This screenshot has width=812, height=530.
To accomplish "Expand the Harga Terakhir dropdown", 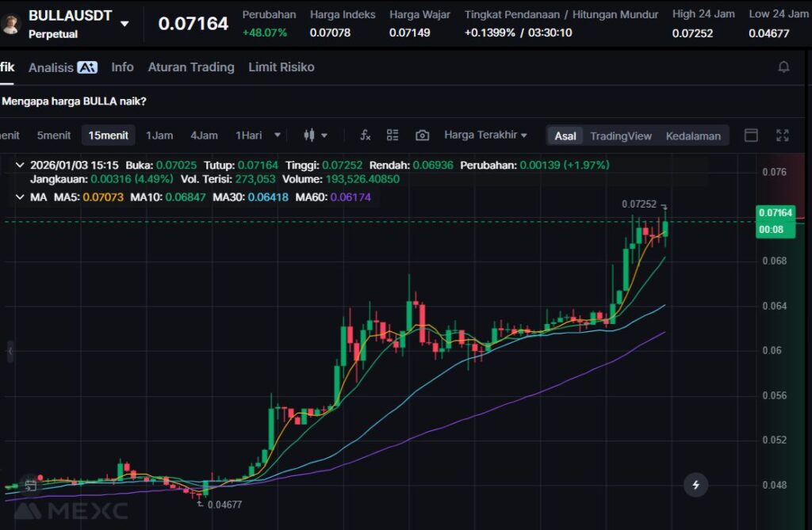I will (x=485, y=135).
